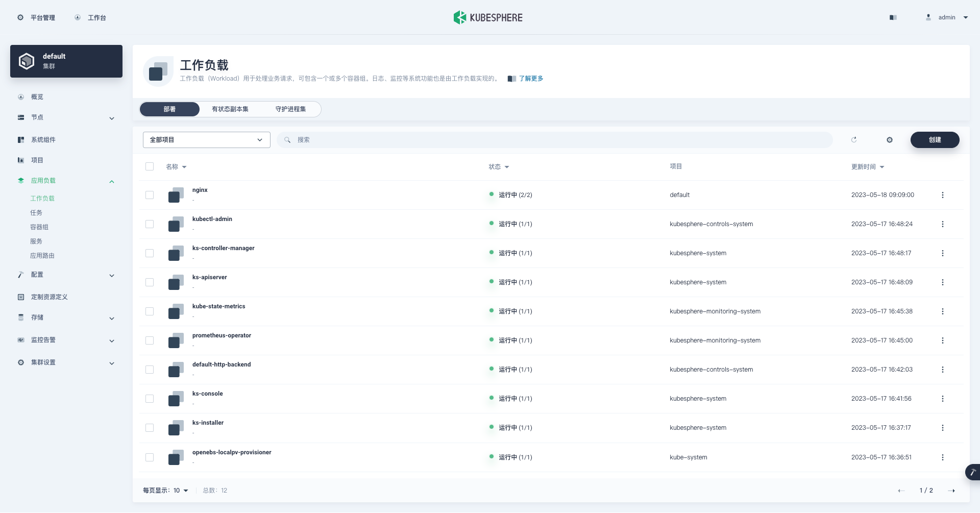Open more actions for ks-controller-manager row
This screenshot has height=513, width=980.
coord(943,253)
